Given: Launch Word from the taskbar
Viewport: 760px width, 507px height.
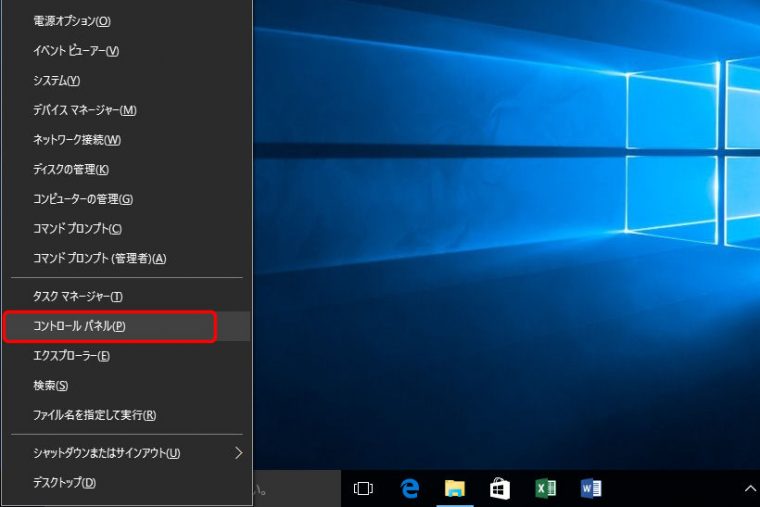Looking at the screenshot, I should [x=591, y=489].
